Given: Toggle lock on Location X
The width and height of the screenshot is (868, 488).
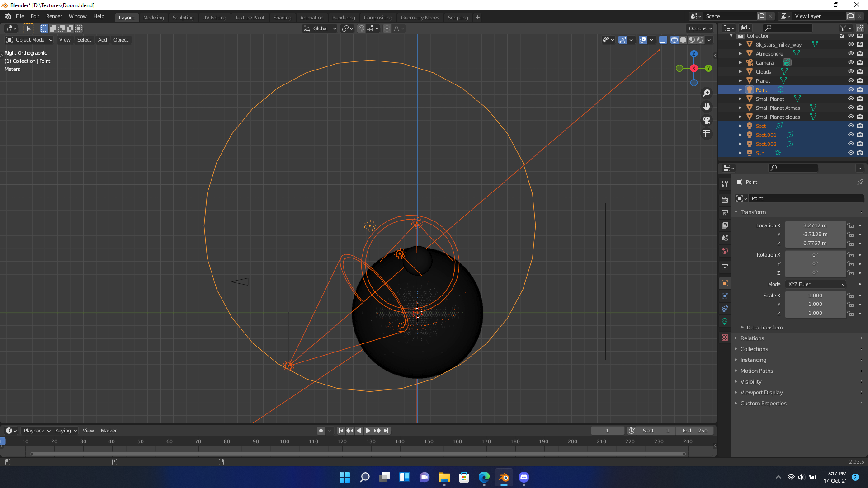Looking at the screenshot, I should pos(850,225).
